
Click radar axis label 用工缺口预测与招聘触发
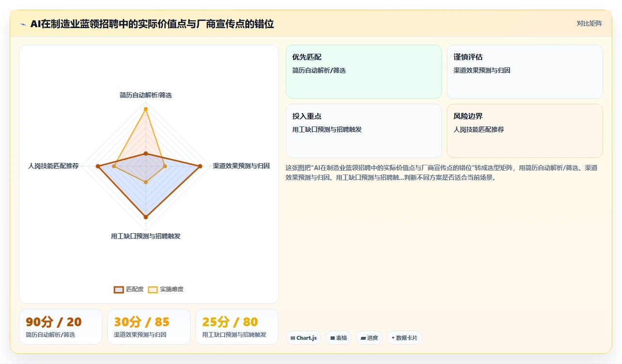tap(146, 236)
